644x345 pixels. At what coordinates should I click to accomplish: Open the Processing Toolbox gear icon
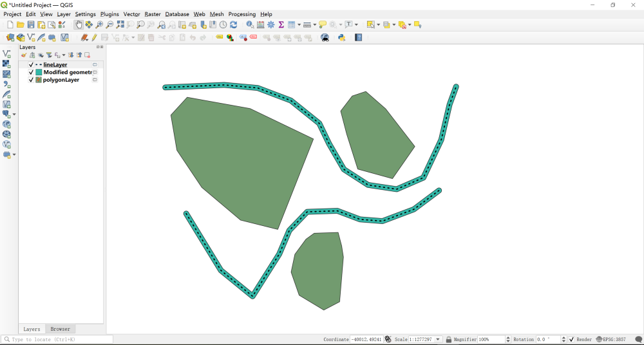coord(270,24)
